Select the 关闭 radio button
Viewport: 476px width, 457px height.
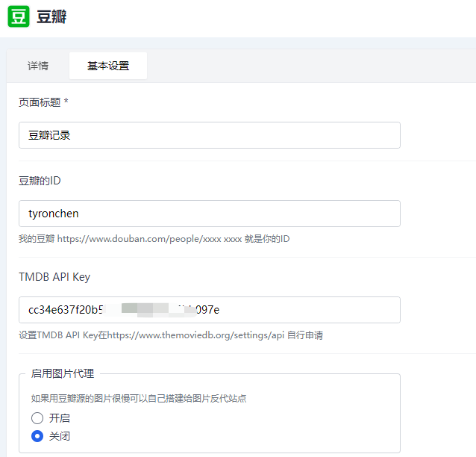(x=37, y=436)
